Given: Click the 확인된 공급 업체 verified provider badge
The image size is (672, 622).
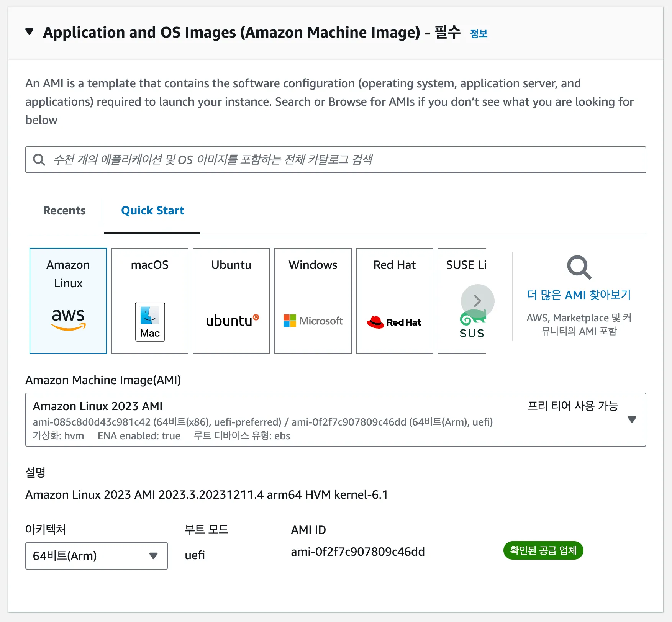Looking at the screenshot, I should (x=543, y=550).
